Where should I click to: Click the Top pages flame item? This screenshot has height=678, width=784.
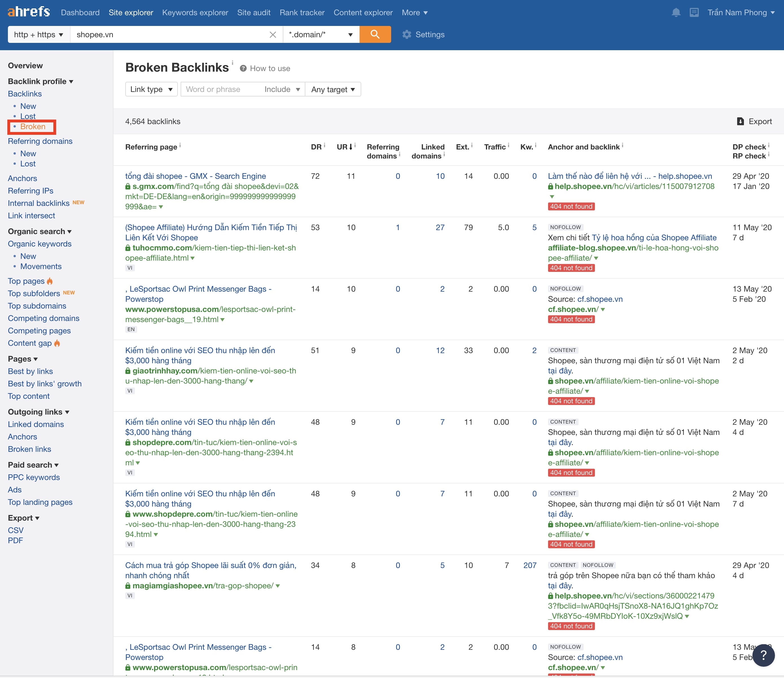30,281
